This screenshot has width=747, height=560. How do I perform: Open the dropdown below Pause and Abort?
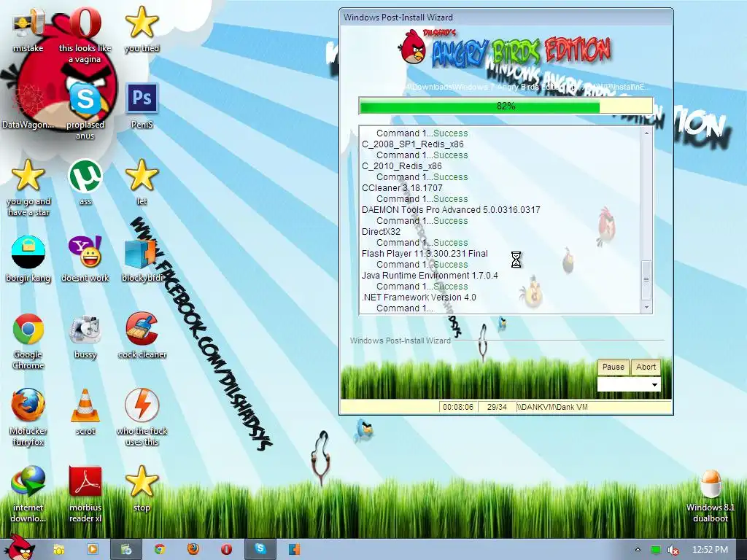pos(629,384)
